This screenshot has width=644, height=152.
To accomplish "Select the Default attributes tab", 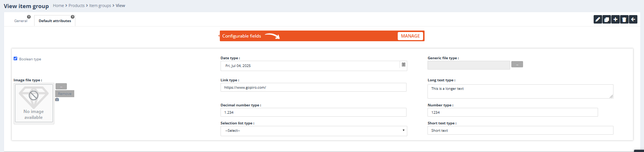I will tap(55, 21).
